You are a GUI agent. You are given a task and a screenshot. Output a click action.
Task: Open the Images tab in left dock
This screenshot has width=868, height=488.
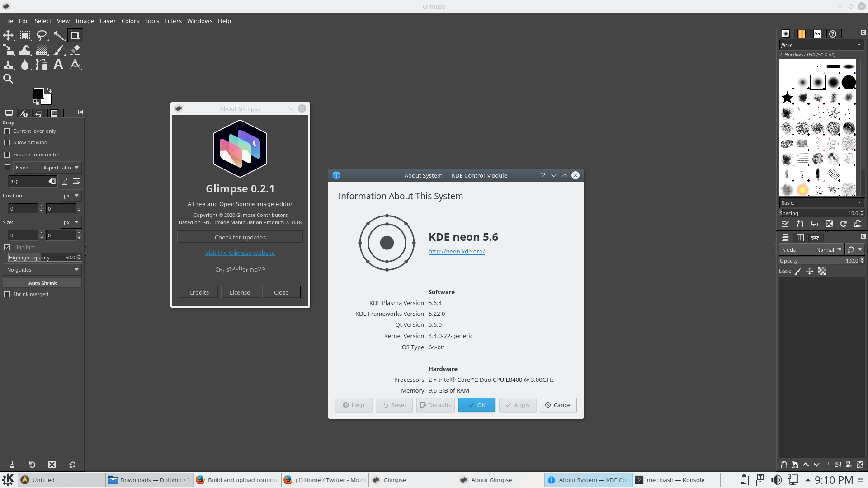(54, 113)
